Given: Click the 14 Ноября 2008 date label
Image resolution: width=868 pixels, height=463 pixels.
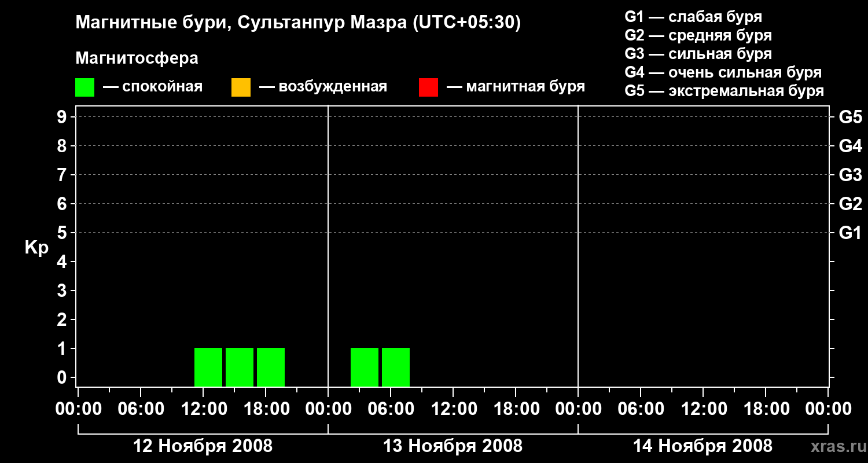Looking at the screenshot, I should point(703,446).
